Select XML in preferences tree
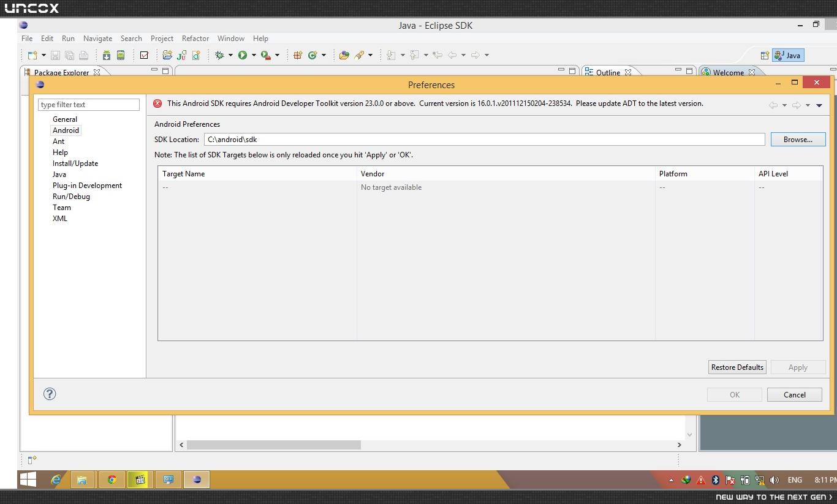The height and width of the screenshot is (504, 837). point(60,219)
